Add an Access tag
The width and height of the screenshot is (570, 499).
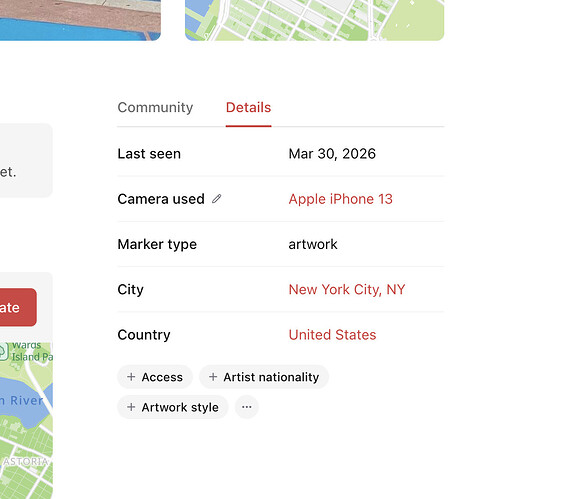coord(155,377)
